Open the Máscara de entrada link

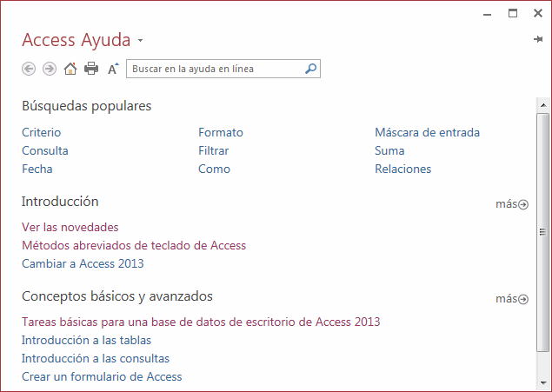427,133
